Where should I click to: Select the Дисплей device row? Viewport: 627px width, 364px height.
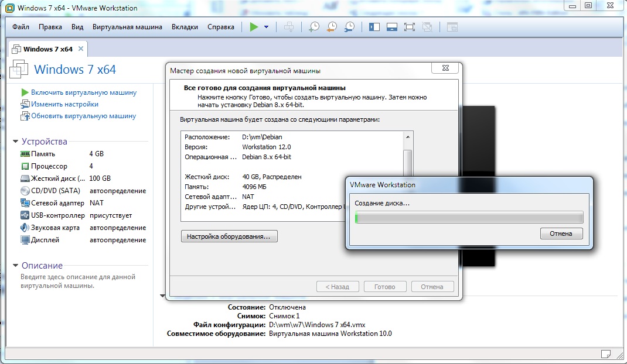(x=83, y=240)
